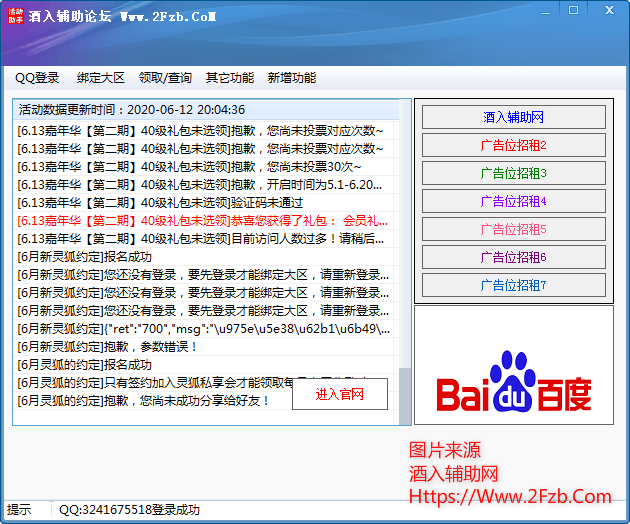Click the 进入官网 button
Viewport: 630px width, 524px height.
(x=339, y=394)
